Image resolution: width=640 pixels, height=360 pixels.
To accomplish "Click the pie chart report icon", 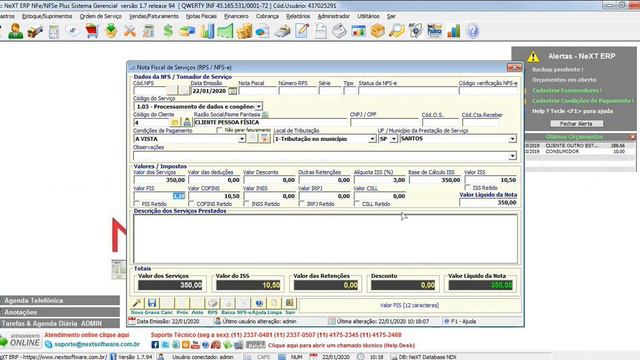I will (263, 31).
